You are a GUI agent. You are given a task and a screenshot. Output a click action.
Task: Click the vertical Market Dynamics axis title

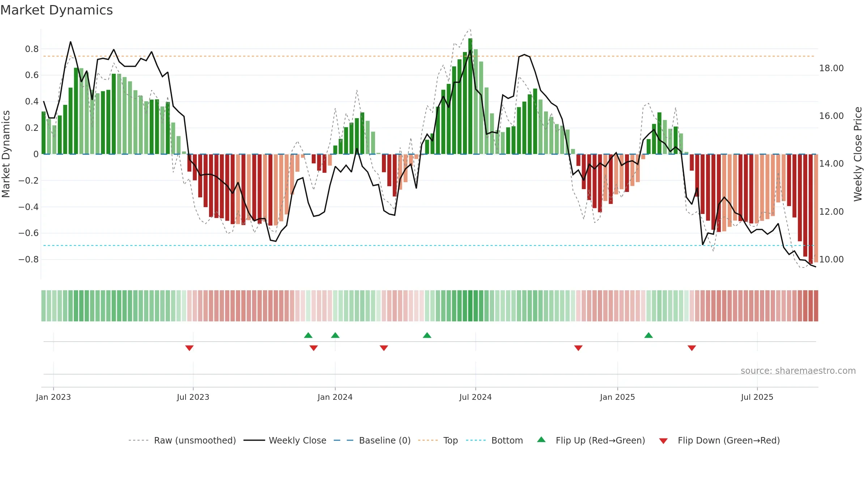(6, 154)
